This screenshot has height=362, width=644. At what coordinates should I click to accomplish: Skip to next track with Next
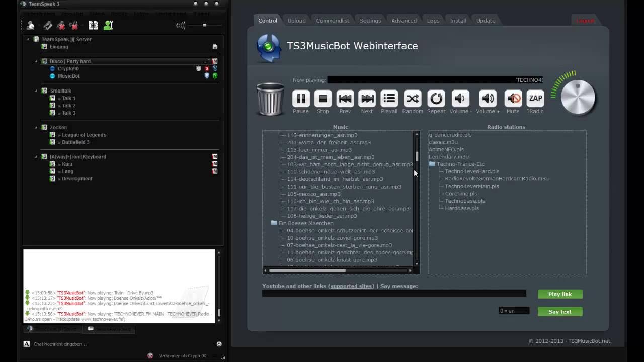click(x=367, y=99)
